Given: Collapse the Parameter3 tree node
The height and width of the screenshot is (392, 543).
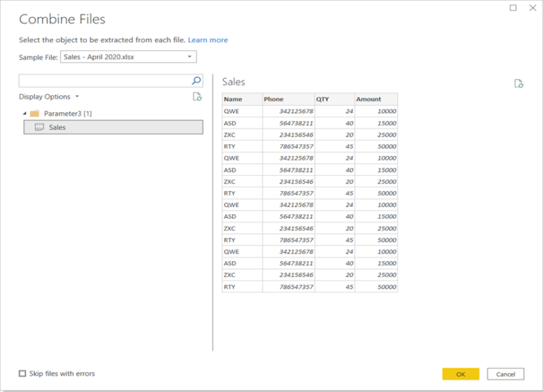Looking at the screenshot, I should [24, 113].
